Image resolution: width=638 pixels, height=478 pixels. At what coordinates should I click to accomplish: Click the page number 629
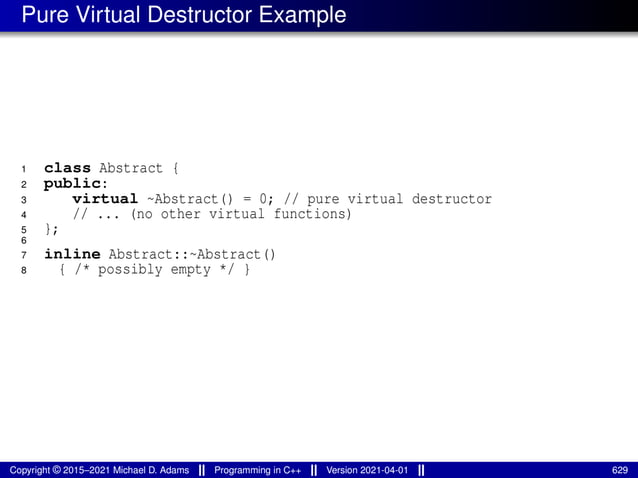pos(620,470)
